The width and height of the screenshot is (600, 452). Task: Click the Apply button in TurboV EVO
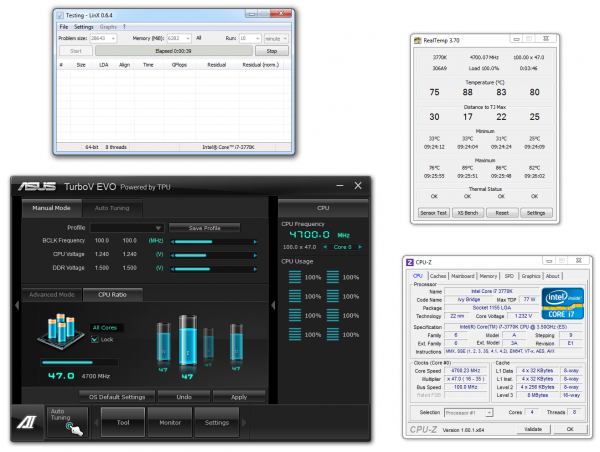pos(239,397)
